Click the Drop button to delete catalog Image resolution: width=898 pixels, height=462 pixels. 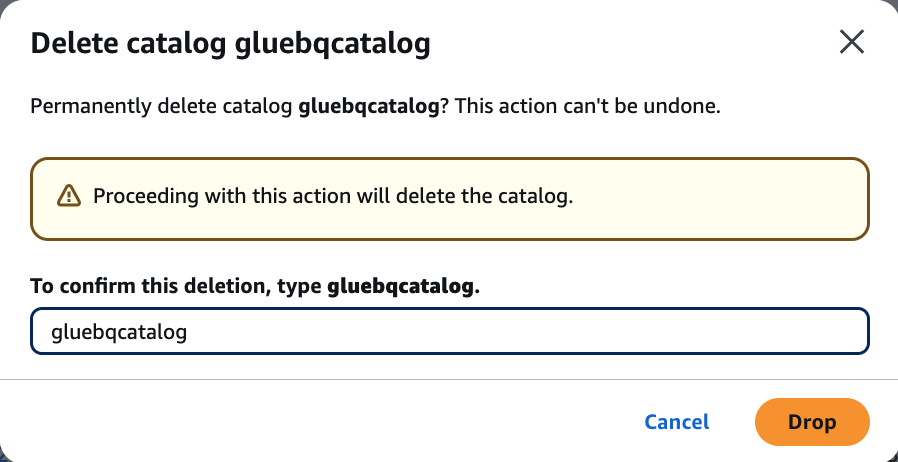point(812,422)
